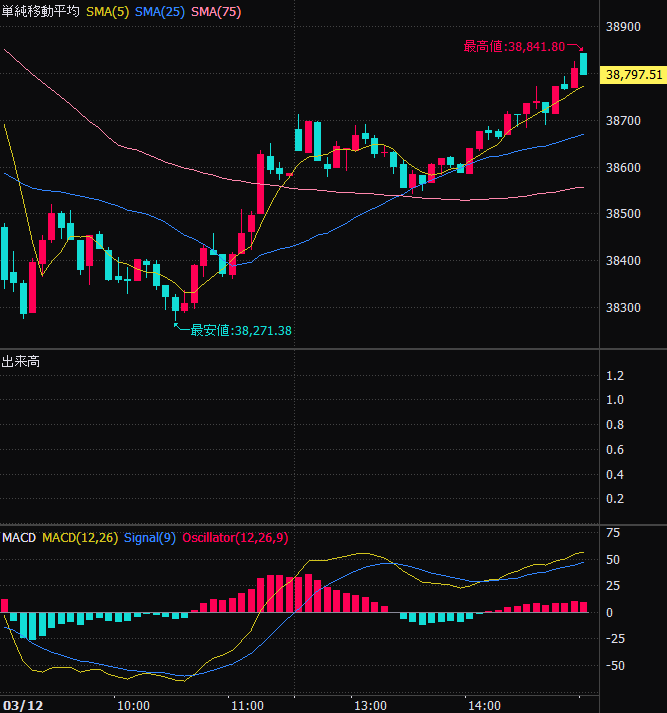The width and height of the screenshot is (667, 713).
Task: Click the -50 MACD axis label
Action: (615, 666)
